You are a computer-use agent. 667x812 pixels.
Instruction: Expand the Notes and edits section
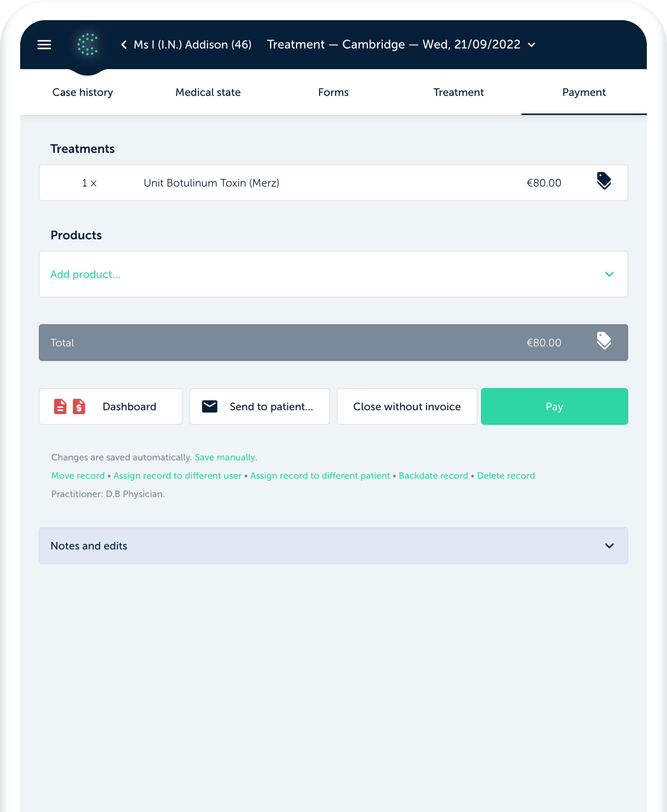coord(609,545)
